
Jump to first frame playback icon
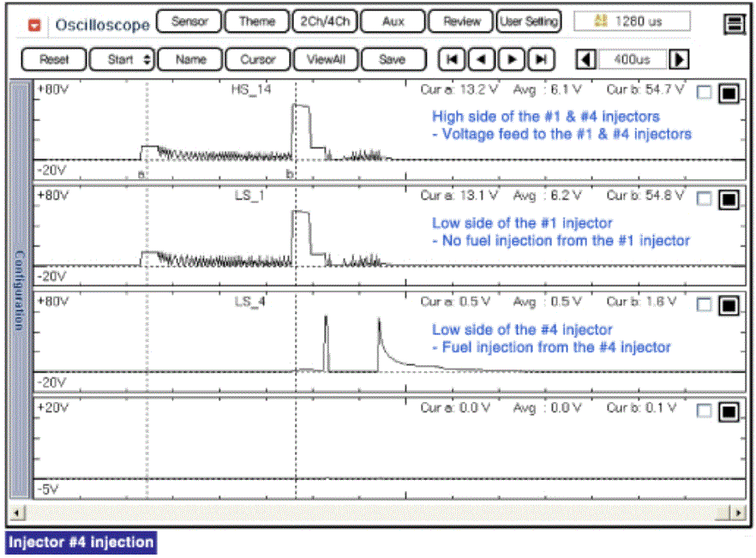tap(450, 59)
